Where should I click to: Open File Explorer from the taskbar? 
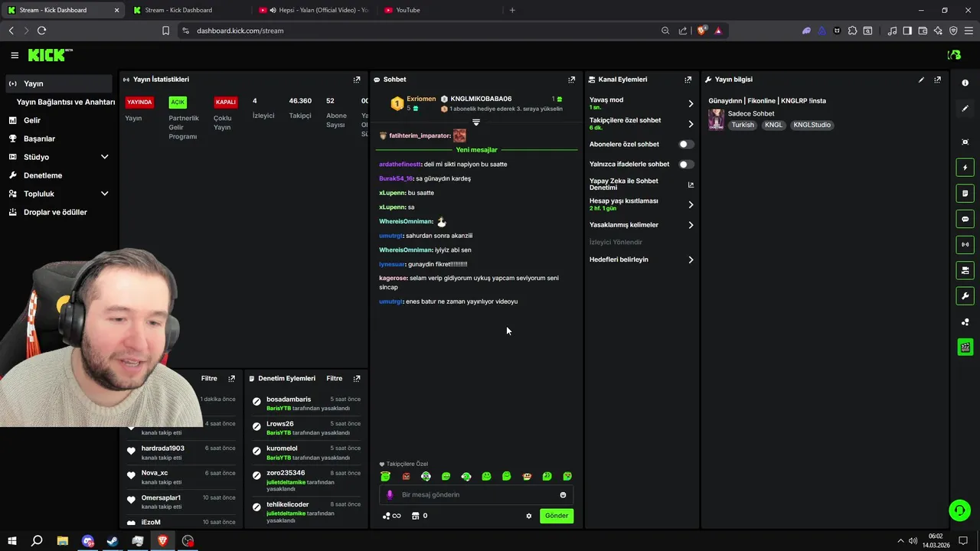(62, 541)
